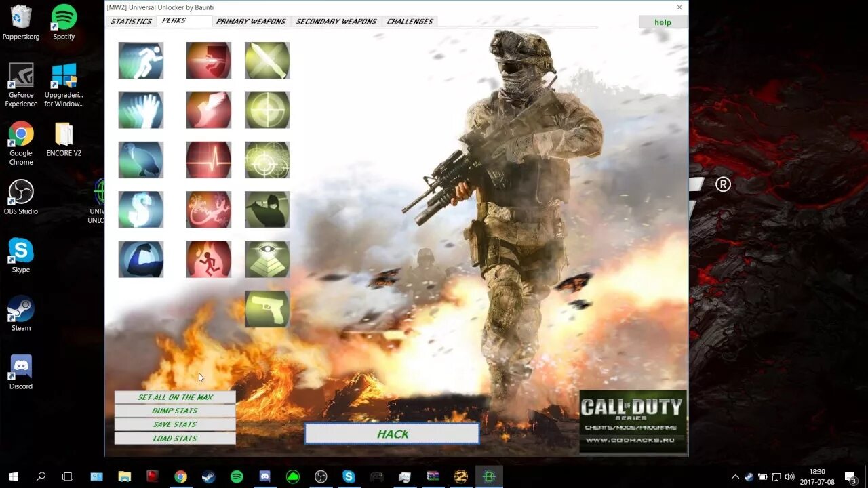Select the One Man Army perk icon

[141, 259]
